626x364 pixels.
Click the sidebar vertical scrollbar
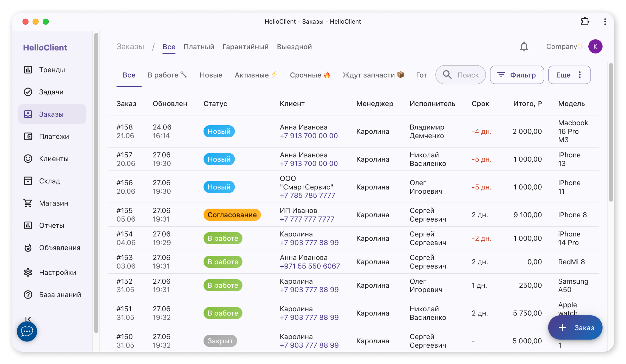tap(96, 183)
